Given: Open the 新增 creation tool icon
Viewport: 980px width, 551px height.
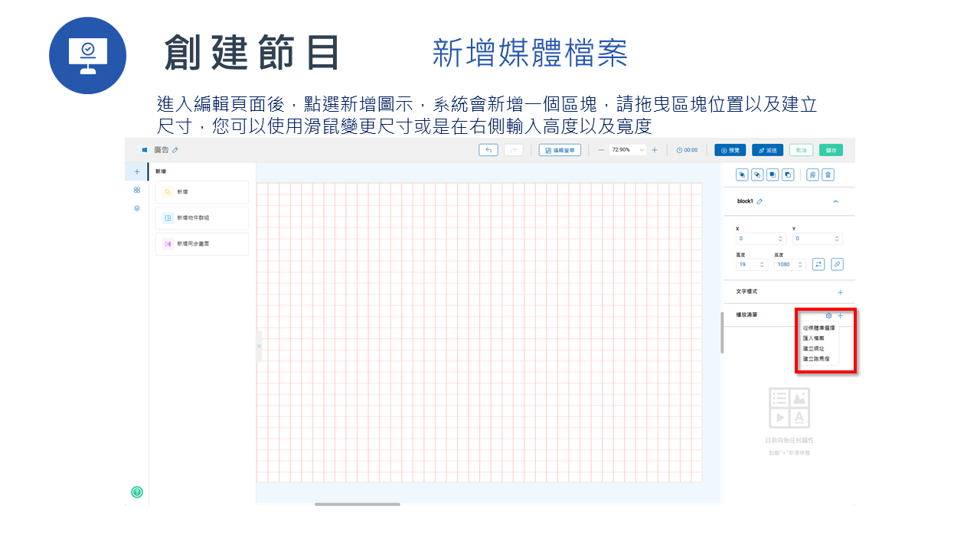Looking at the screenshot, I should (168, 192).
